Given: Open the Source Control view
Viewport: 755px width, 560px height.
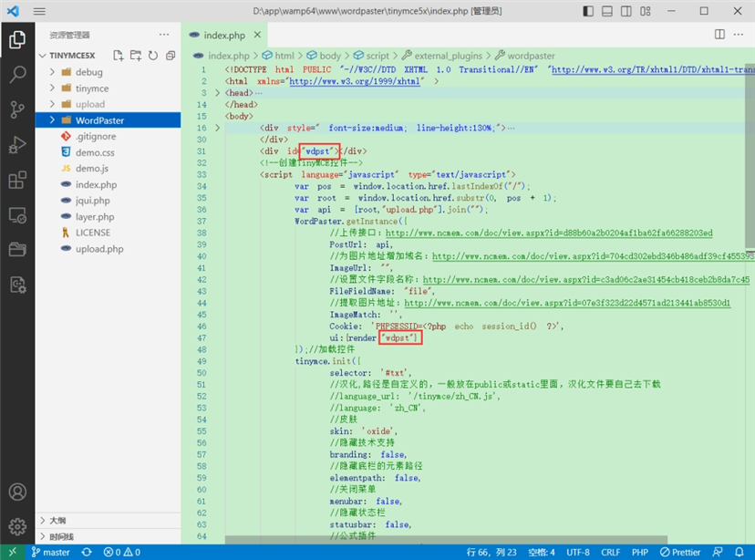Looking at the screenshot, I should [17, 109].
